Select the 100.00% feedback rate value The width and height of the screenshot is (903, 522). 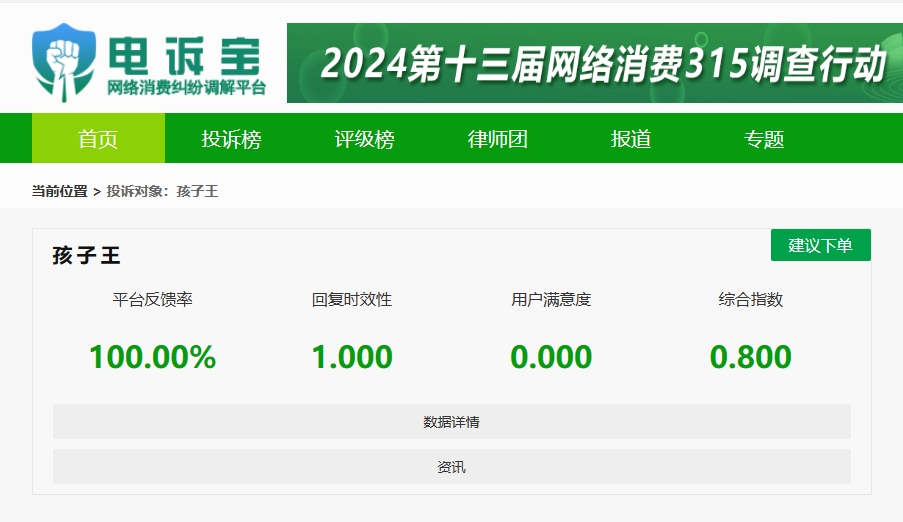point(153,357)
